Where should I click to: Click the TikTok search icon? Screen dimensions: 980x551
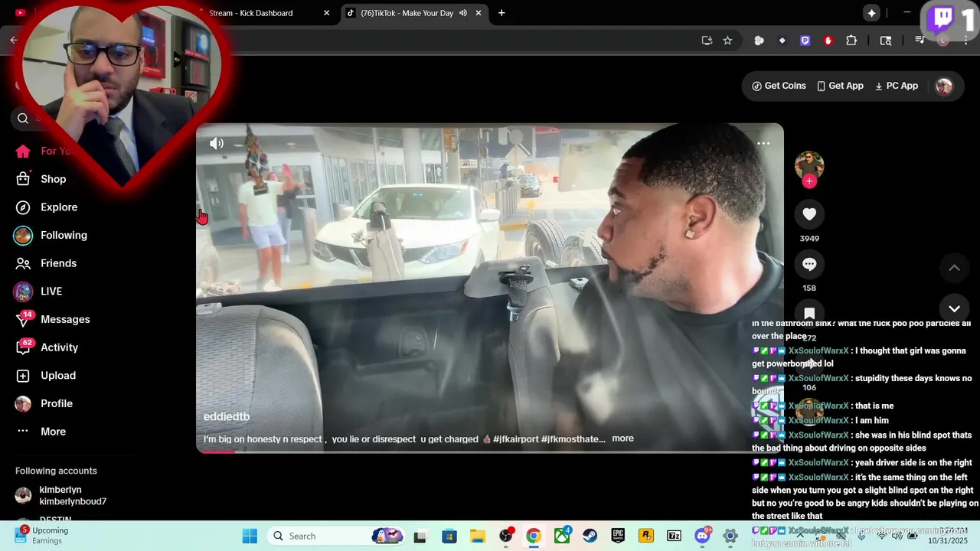[x=23, y=118]
